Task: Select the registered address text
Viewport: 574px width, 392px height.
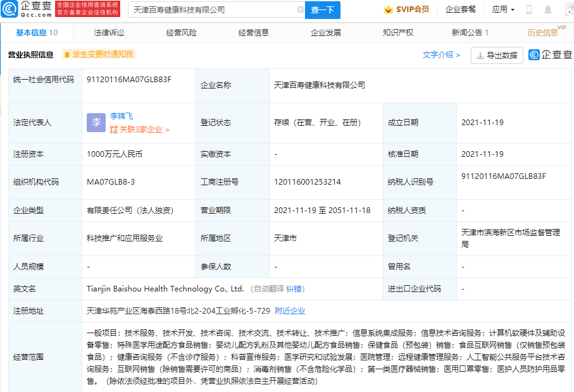Action: tap(178, 311)
